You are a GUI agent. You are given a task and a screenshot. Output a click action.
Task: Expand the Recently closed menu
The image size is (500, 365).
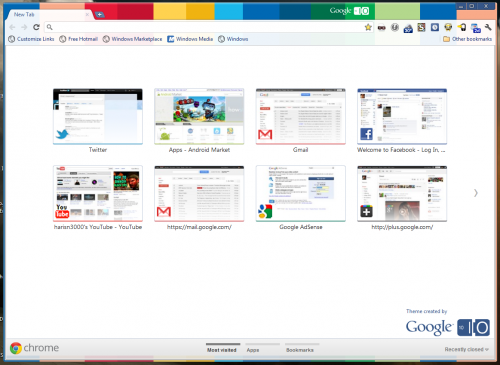point(467,349)
